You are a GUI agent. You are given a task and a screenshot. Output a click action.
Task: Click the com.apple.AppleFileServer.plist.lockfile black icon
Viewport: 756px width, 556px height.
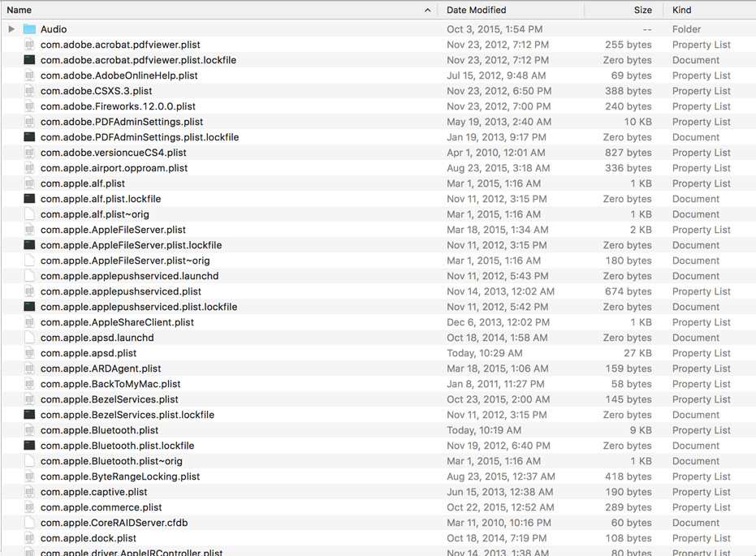point(29,245)
